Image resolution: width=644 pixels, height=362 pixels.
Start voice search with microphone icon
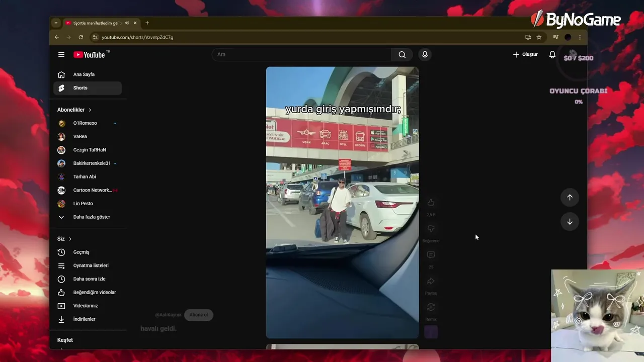[x=425, y=55]
